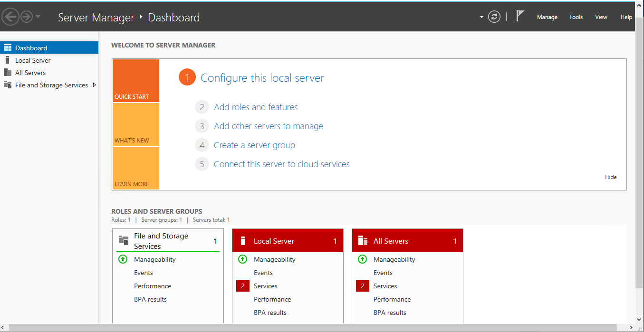Open the notifications flag icon
Viewport: 644px width, 332px height.
(x=520, y=17)
